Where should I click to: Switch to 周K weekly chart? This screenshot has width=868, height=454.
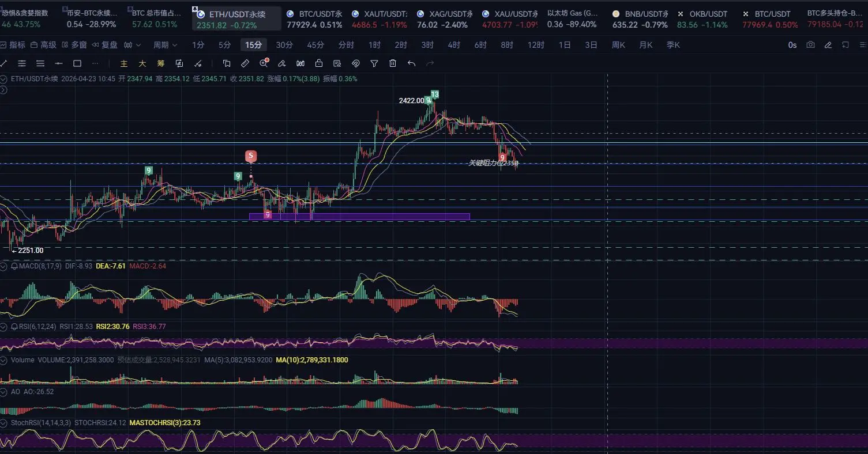(x=618, y=45)
